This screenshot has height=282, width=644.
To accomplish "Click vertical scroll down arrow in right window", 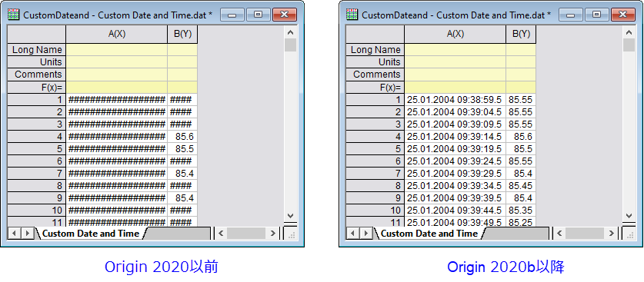I will pos(629,216).
